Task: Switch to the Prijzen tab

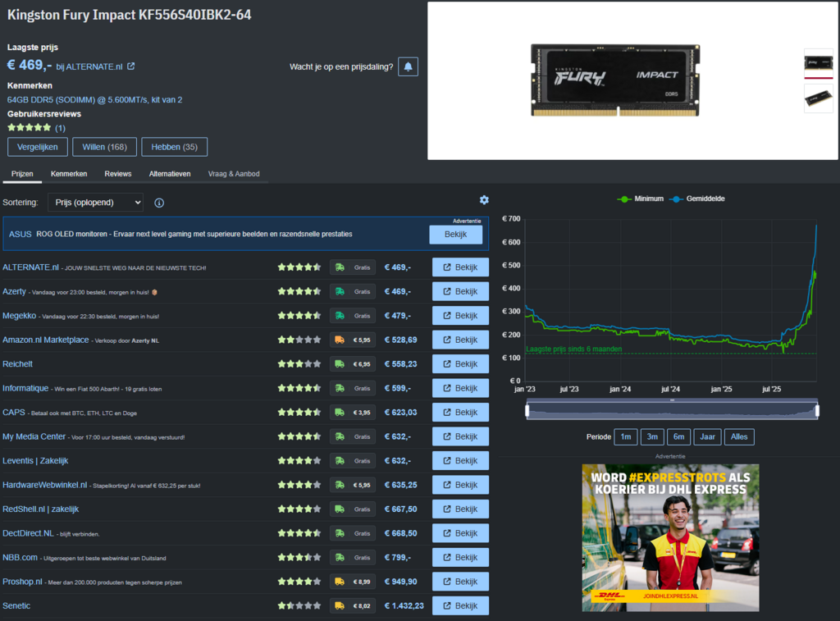Action: tap(22, 174)
